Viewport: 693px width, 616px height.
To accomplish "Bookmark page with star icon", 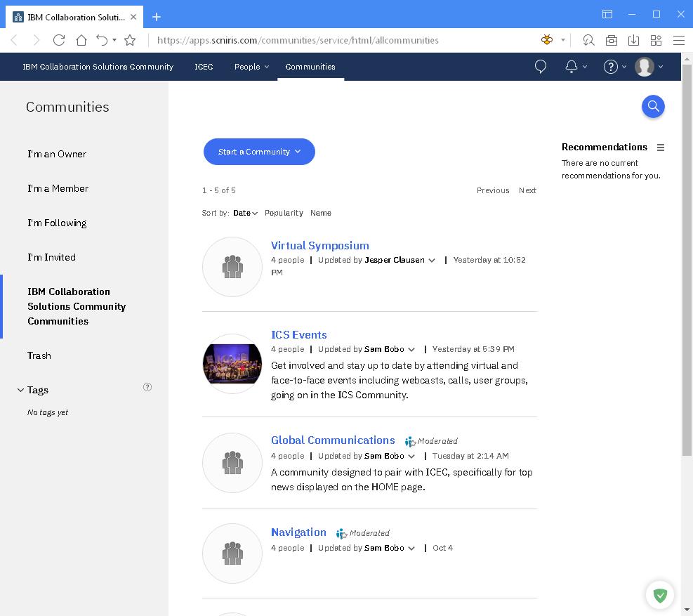I will click(x=130, y=40).
